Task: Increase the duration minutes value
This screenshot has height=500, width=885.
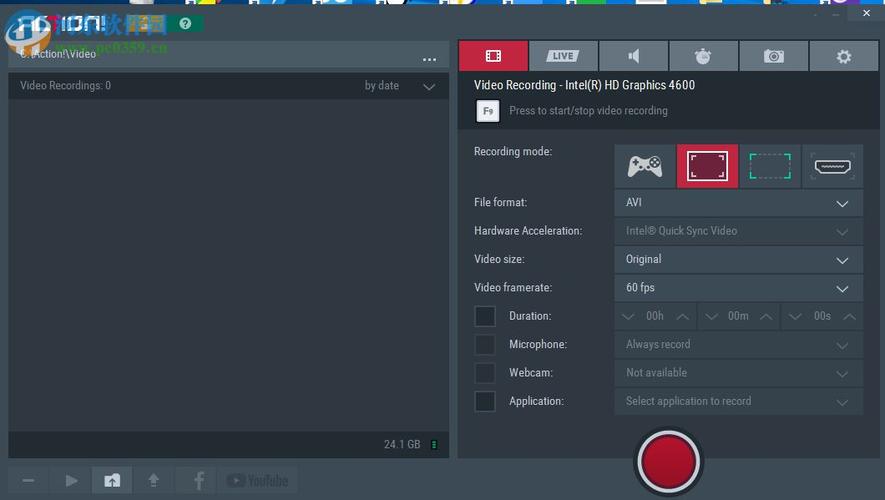Action: tap(766, 317)
